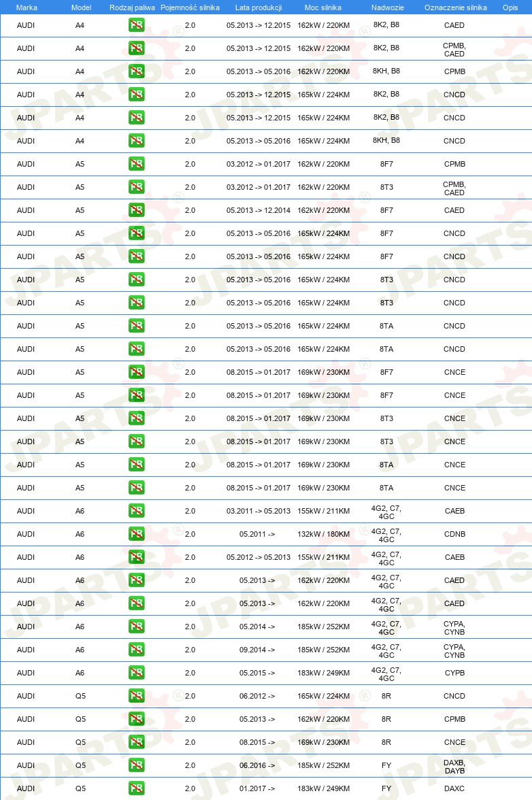This screenshot has width=532, height=800.
Task: Click the fuel icon in the Q5 CNCE row
Action: 136,741
